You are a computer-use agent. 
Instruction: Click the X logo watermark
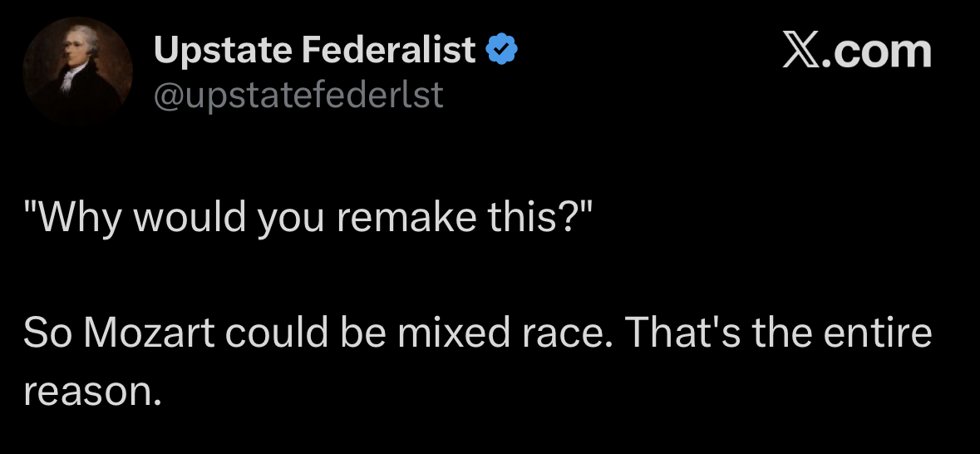(x=801, y=52)
